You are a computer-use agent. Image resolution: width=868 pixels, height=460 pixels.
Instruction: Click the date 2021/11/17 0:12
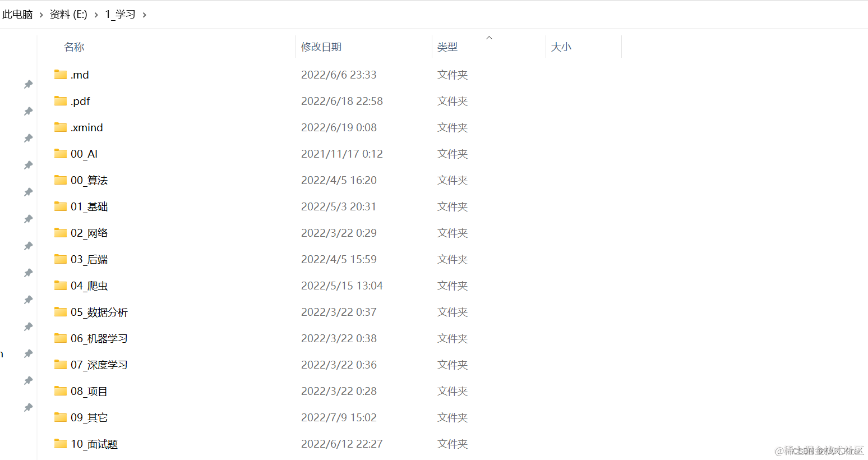point(342,154)
